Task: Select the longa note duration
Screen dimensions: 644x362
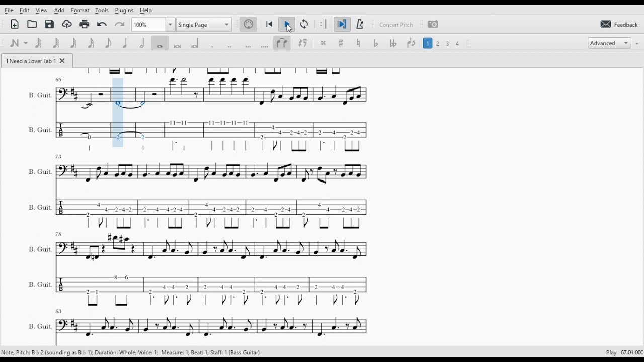Action: tap(195, 43)
